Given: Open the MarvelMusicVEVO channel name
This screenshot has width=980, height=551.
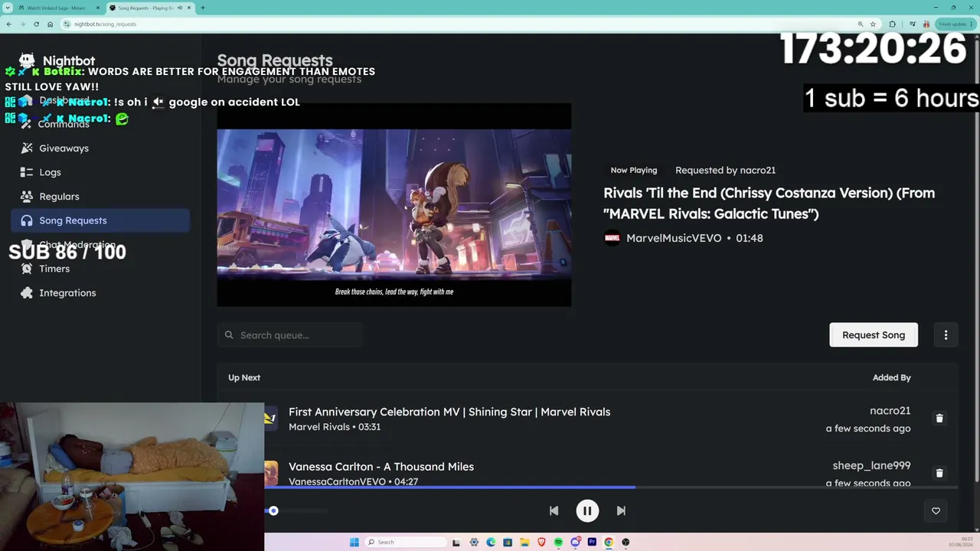Looking at the screenshot, I should pyautogui.click(x=674, y=238).
